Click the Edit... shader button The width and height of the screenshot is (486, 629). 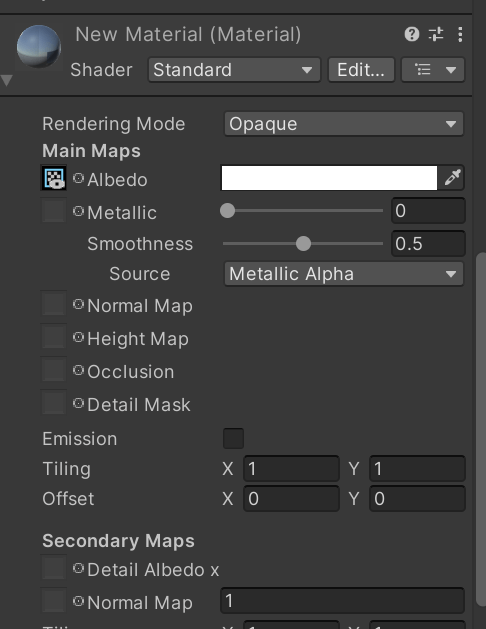point(361,70)
